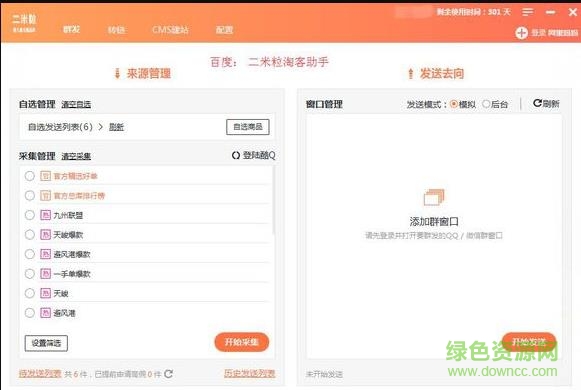The height and width of the screenshot is (390, 581).
Task: Click the spinning icon beside 登陆酷Q
Action: tap(236, 156)
